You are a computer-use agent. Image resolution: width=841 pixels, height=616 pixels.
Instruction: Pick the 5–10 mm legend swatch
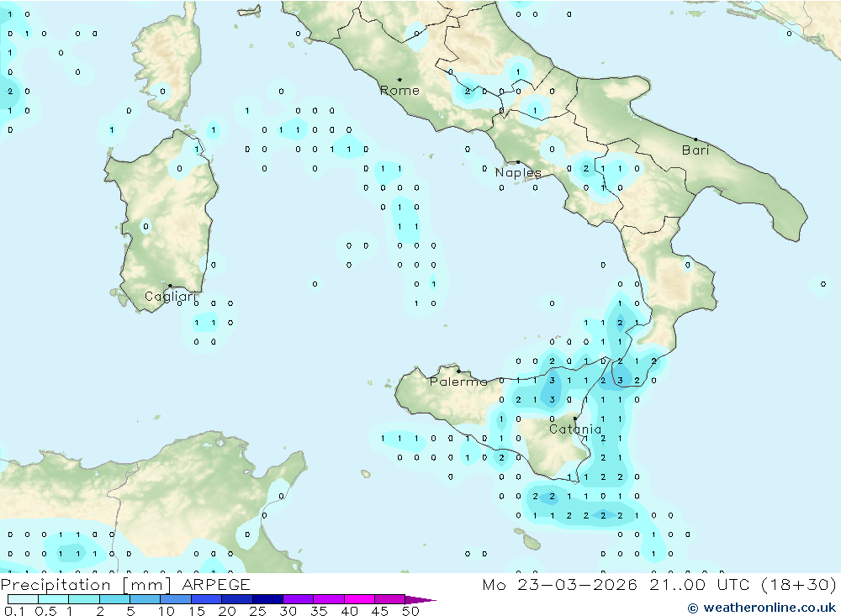(145, 599)
